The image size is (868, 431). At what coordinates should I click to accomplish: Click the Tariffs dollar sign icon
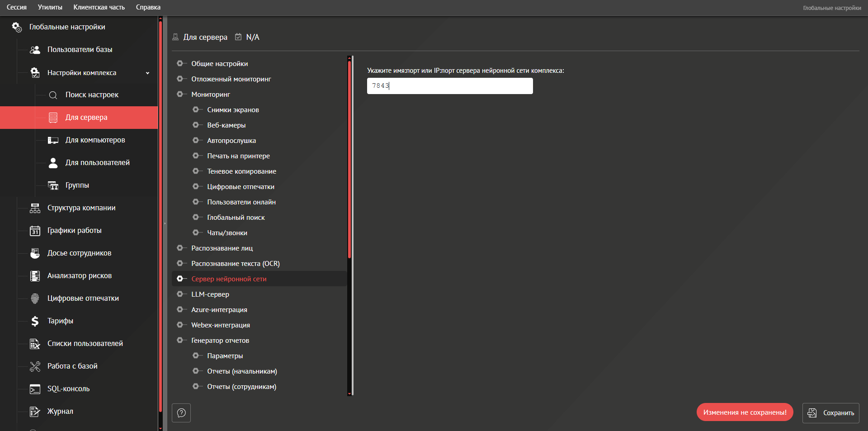pos(35,321)
